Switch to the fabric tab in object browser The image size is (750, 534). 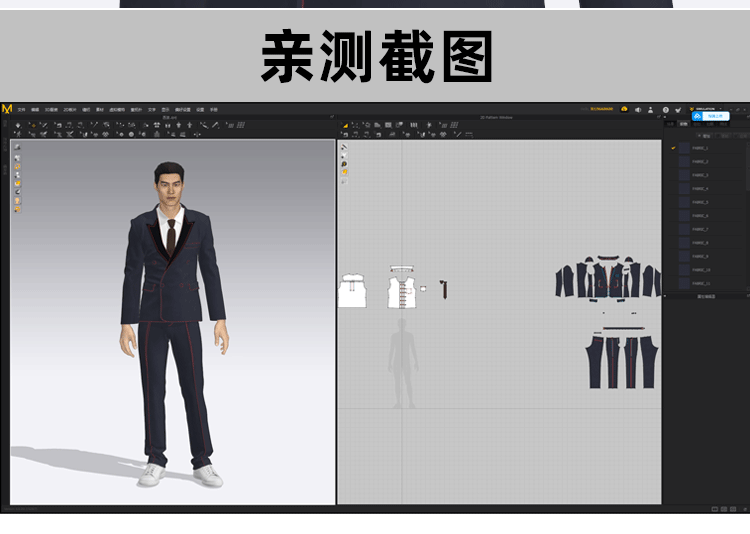[x=684, y=124]
